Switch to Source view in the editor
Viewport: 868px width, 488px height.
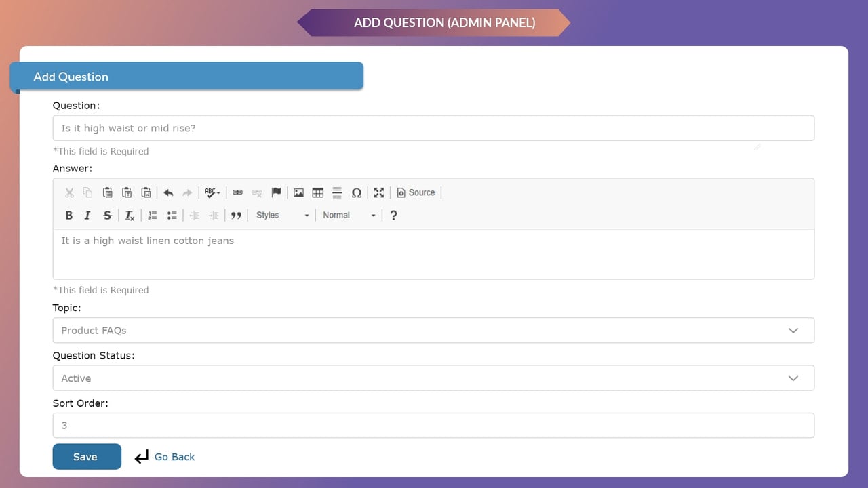coord(416,192)
